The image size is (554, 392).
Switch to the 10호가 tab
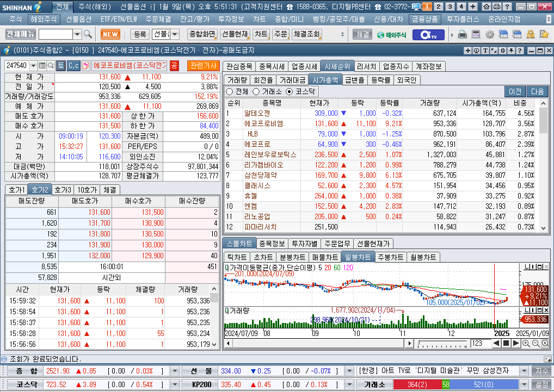pyautogui.click(x=87, y=190)
